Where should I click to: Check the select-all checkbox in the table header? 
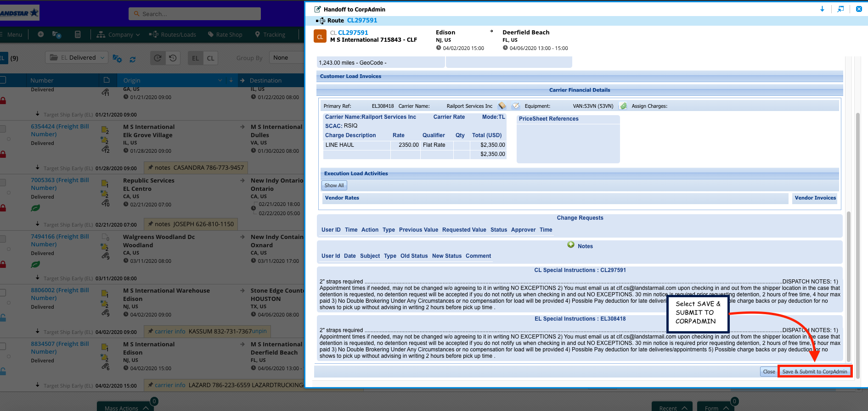click(2, 80)
